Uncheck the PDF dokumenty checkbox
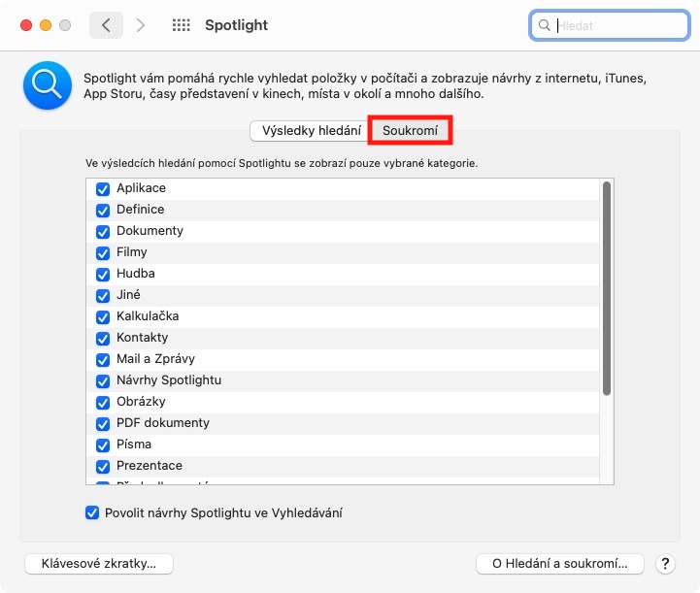This screenshot has height=593, width=700. pyautogui.click(x=103, y=424)
